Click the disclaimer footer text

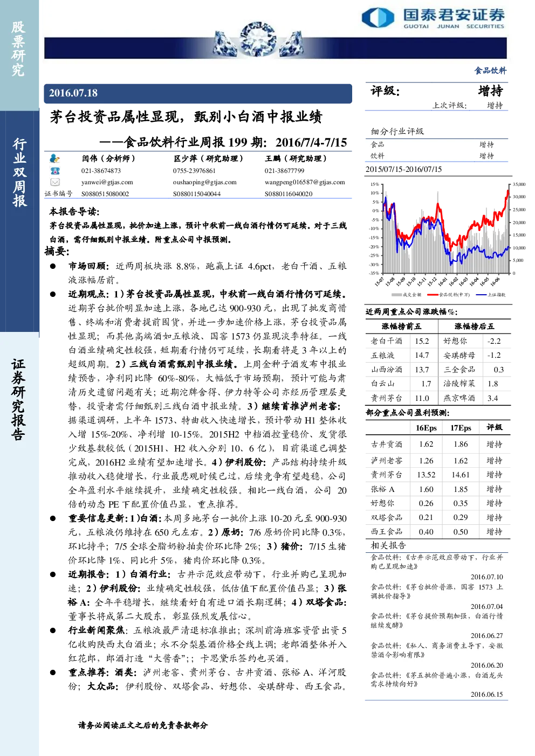pos(143,725)
